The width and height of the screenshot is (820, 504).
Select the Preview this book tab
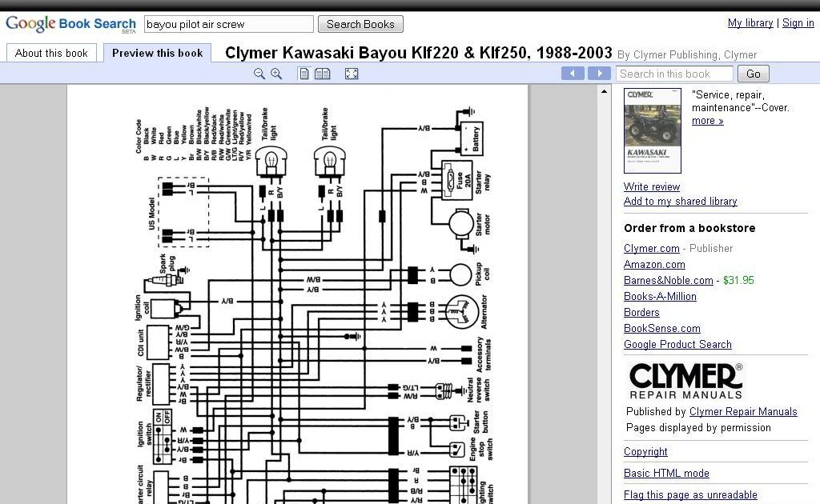click(x=157, y=53)
